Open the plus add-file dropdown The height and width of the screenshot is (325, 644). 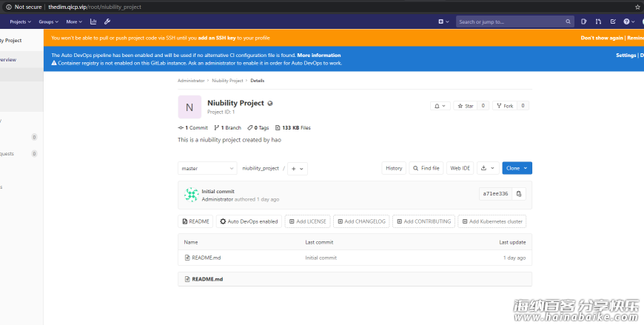pyautogui.click(x=298, y=169)
